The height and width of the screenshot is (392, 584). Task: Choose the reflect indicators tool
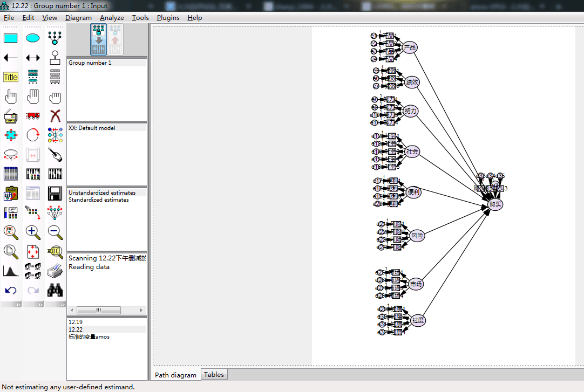[x=55, y=135]
